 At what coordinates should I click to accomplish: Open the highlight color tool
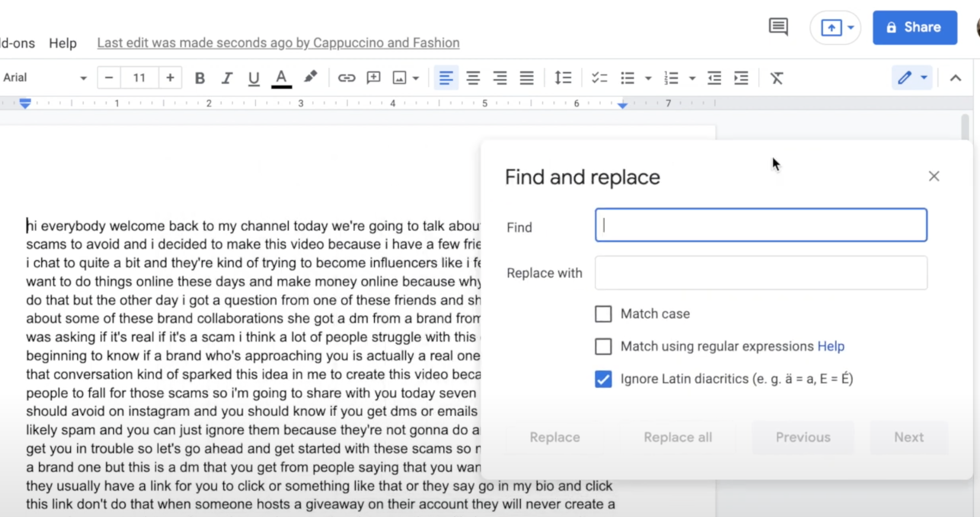coord(310,78)
